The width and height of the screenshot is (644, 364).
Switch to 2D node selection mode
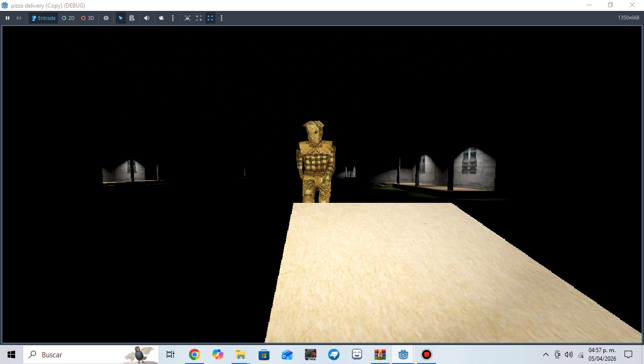click(68, 18)
